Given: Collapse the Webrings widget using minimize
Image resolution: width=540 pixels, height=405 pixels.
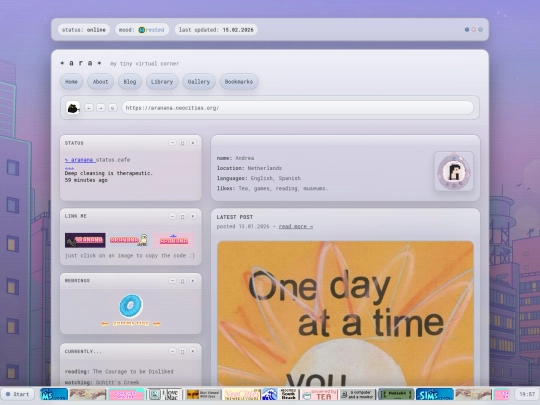Looking at the screenshot, I should (173, 281).
